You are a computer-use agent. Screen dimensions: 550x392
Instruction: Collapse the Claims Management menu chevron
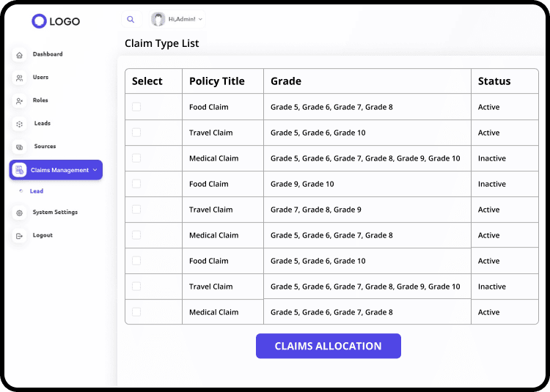pyautogui.click(x=95, y=170)
